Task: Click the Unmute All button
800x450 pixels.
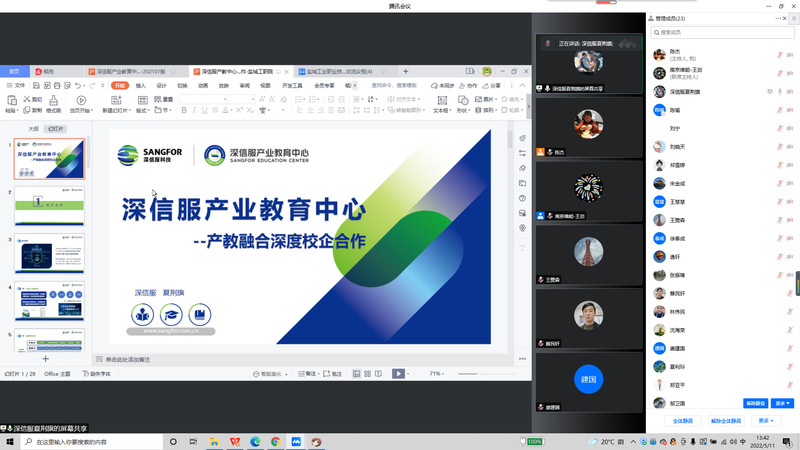Action: coord(726,421)
